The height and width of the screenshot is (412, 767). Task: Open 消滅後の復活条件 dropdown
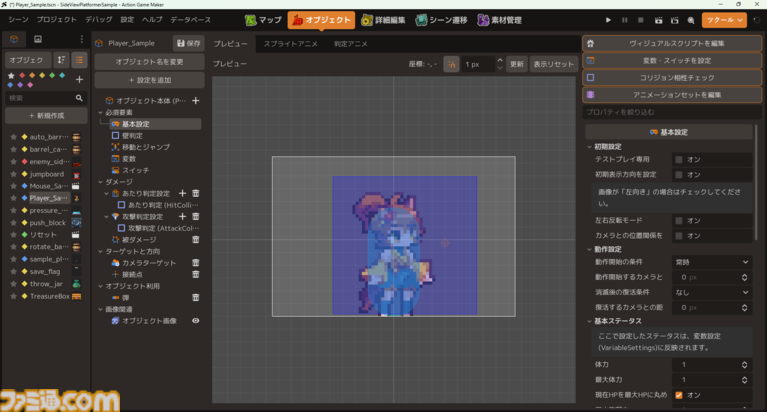[x=711, y=292]
